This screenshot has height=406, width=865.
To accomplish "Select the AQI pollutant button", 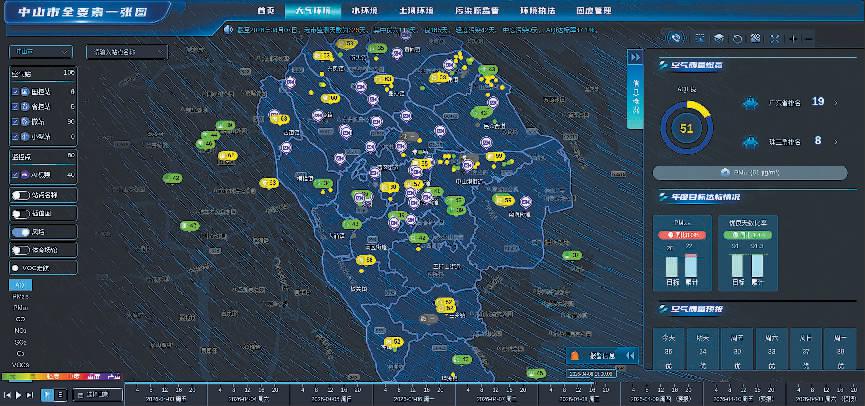I will pos(20,285).
